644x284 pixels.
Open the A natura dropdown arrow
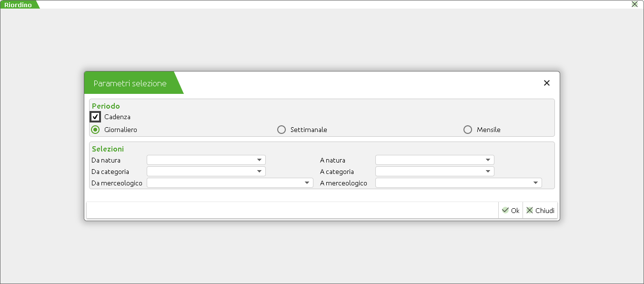(488, 160)
